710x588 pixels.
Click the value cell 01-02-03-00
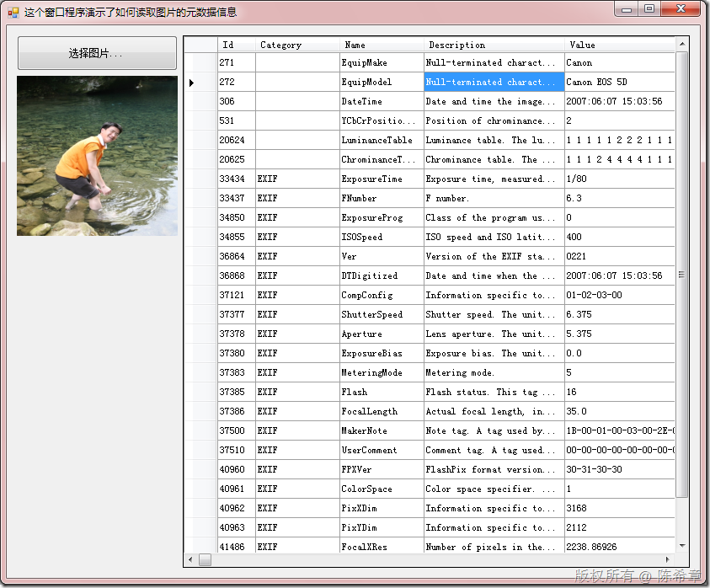(x=619, y=296)
